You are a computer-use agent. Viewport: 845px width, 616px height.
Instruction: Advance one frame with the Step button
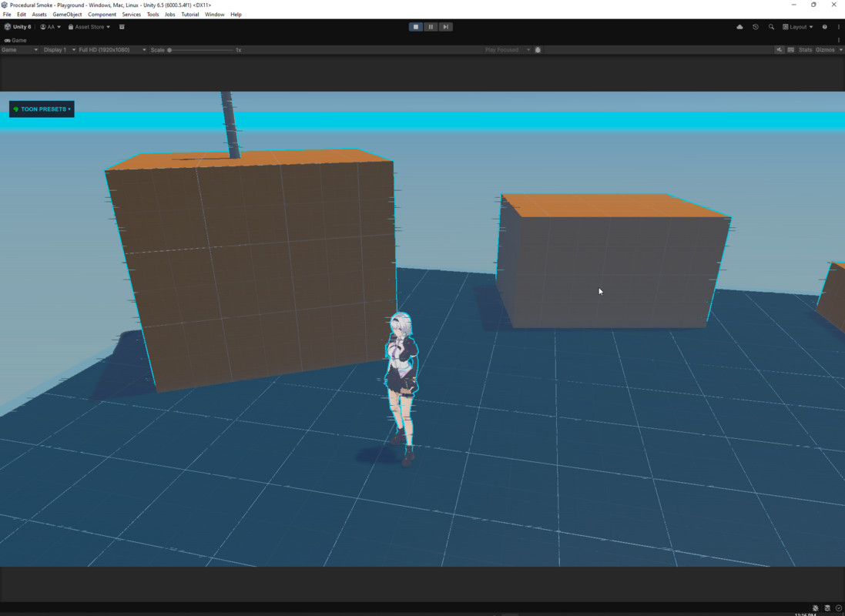click(446, 27)
